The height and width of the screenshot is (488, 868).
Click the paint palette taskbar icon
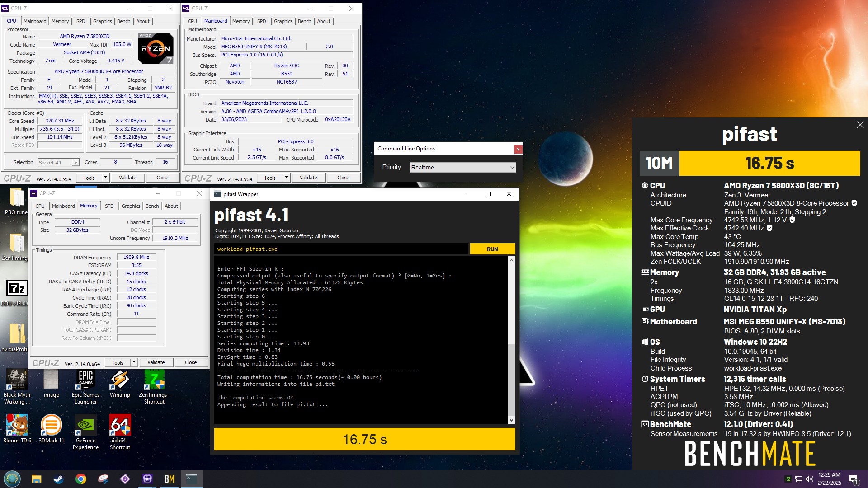tap(103, 479)
